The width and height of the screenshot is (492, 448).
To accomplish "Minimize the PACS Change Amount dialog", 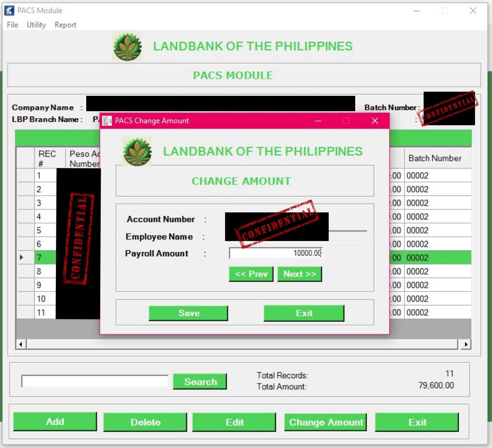I will 318,121.
